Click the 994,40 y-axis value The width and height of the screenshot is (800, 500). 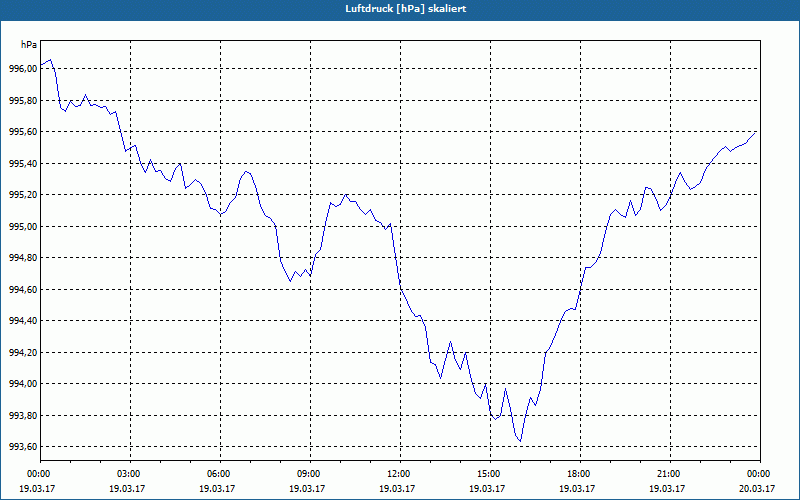(23, 321)
